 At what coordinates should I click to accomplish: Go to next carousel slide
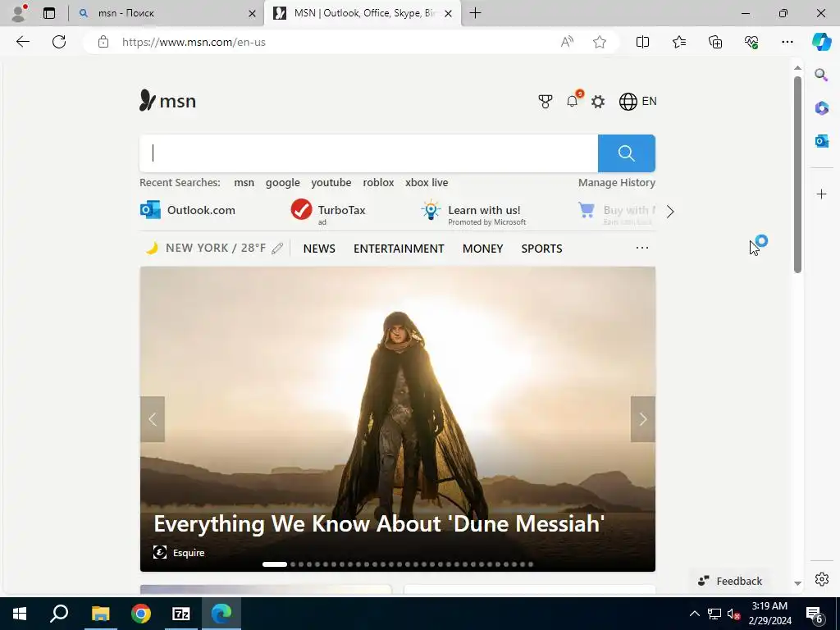[x=643, y=419]
